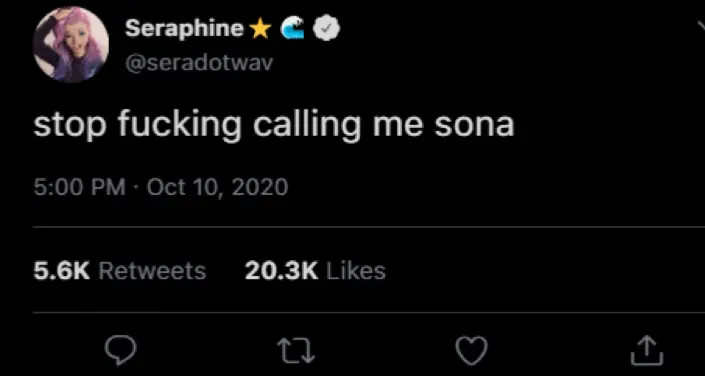Click the tweet text 'stop fucking calling'
This screenshot has width=705, height=376.
point(196,125)
